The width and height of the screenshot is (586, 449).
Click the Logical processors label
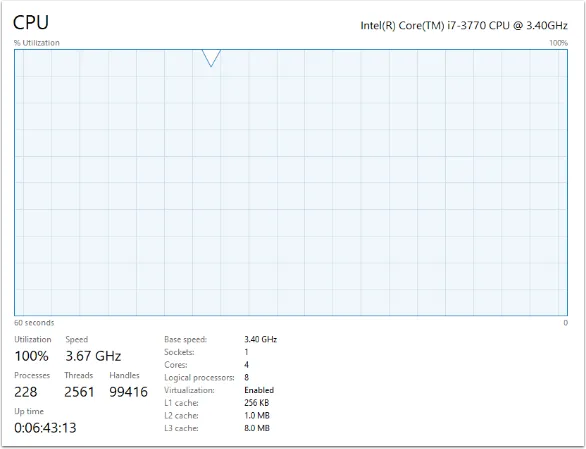(x=199, y=378)
